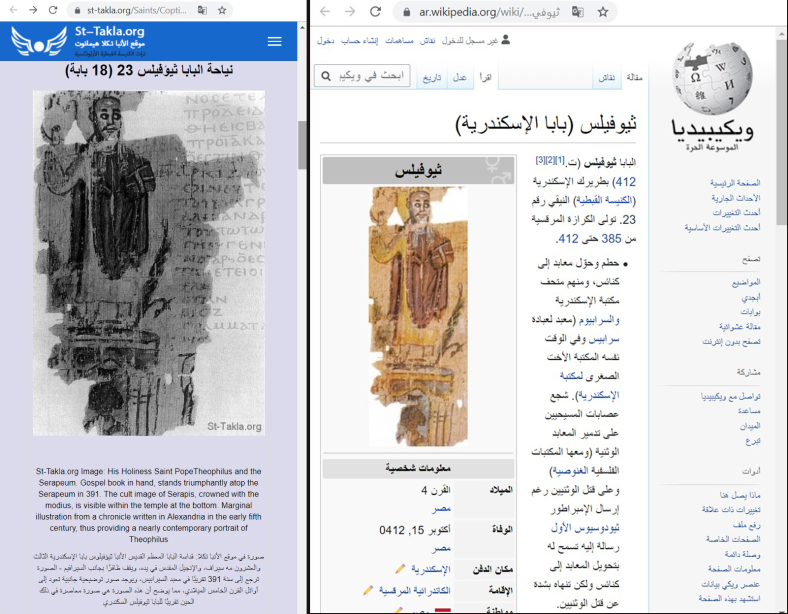Click forward arrow in St-Takla browser window
The width and height of the screenshot is (788, 614).
click(33, 10)
